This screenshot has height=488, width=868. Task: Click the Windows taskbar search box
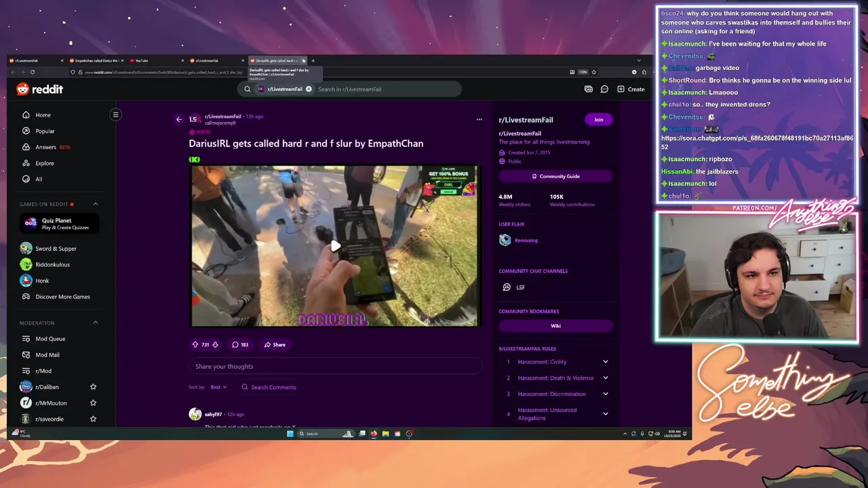click(326, 434)
